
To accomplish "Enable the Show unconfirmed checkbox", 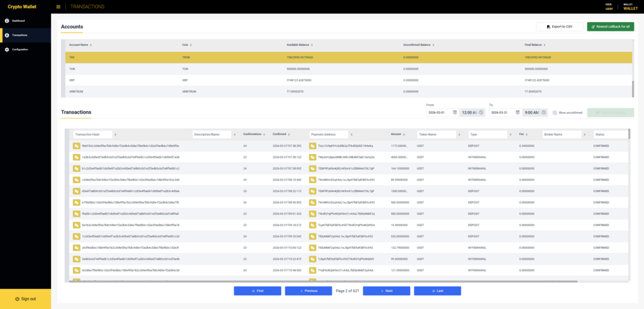I will click(x=555, y=112).
